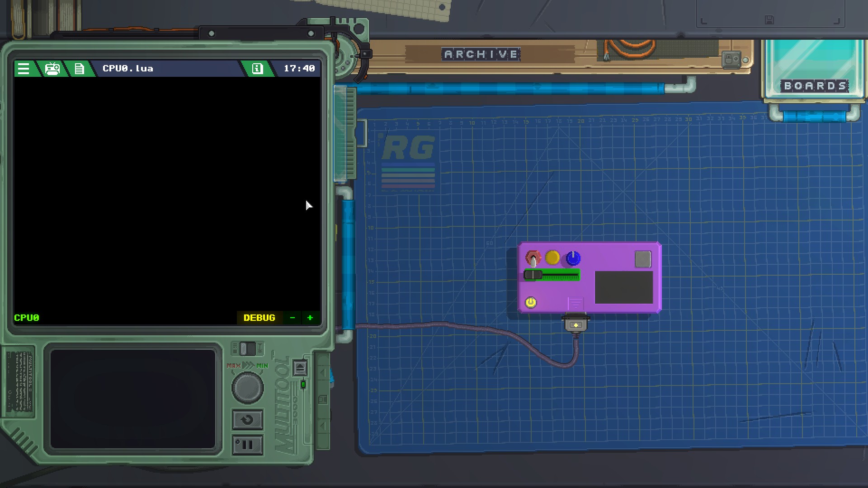Select the CPU0.lua file tab

tap(128, 69)
